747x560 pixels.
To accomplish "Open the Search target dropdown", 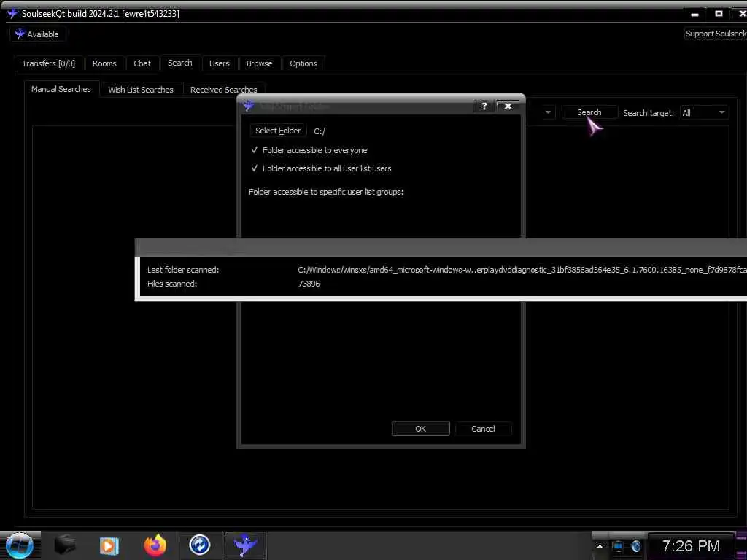I will [703, 113].
